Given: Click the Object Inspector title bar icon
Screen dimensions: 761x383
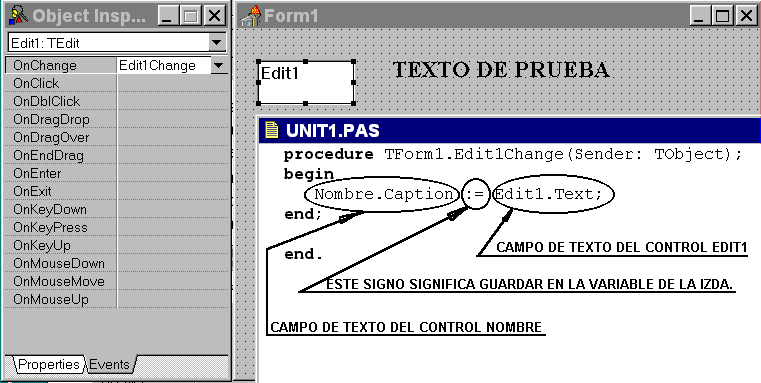Looking at the screenshot, I should point(18,16).
